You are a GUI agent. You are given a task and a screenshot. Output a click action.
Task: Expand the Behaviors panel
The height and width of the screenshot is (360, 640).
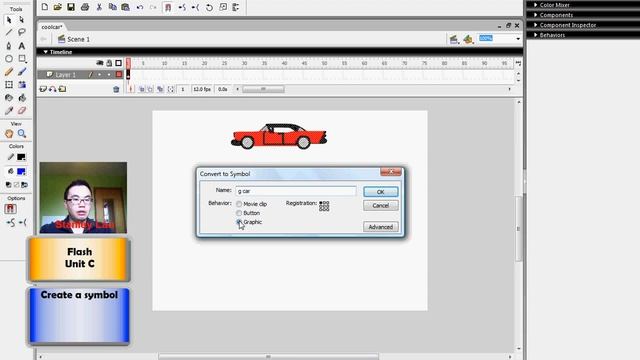click(x=536, y=35)
